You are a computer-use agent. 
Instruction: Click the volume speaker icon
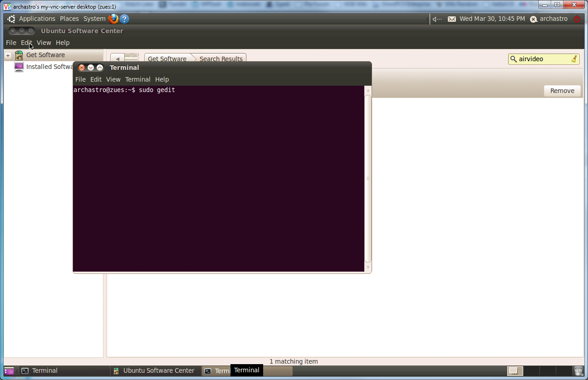click(436, 19)
